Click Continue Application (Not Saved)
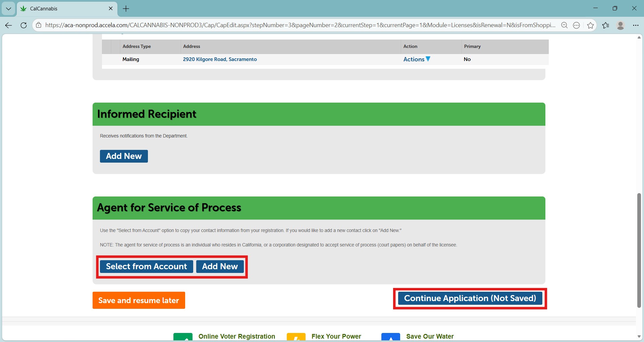Viewport: 644px width, 342px height. click(x=470, y=298)
